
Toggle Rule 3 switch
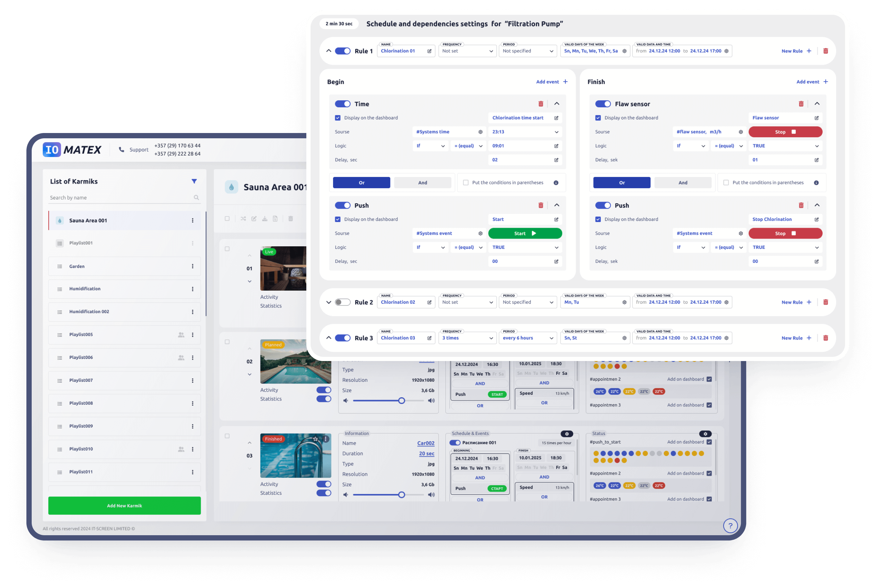click(342, 338)
